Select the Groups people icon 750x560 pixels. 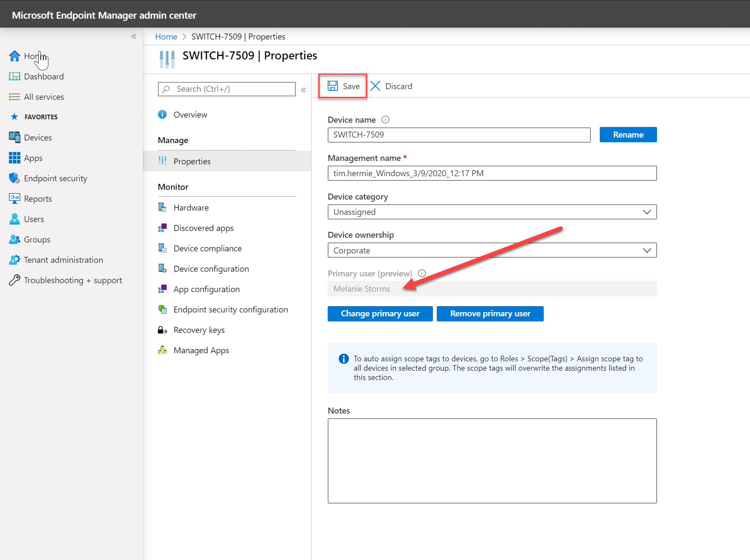[14, 239]
